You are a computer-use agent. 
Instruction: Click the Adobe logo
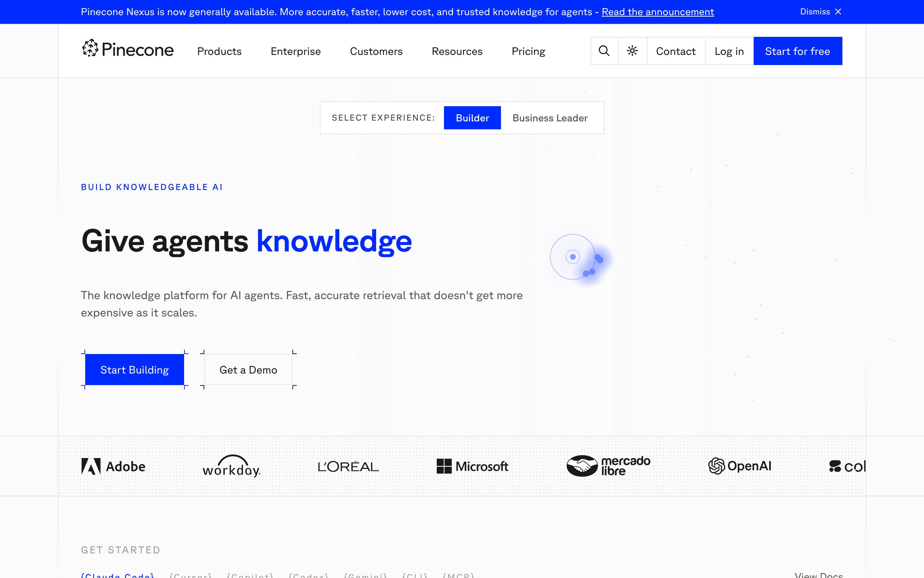click(113, 466)
